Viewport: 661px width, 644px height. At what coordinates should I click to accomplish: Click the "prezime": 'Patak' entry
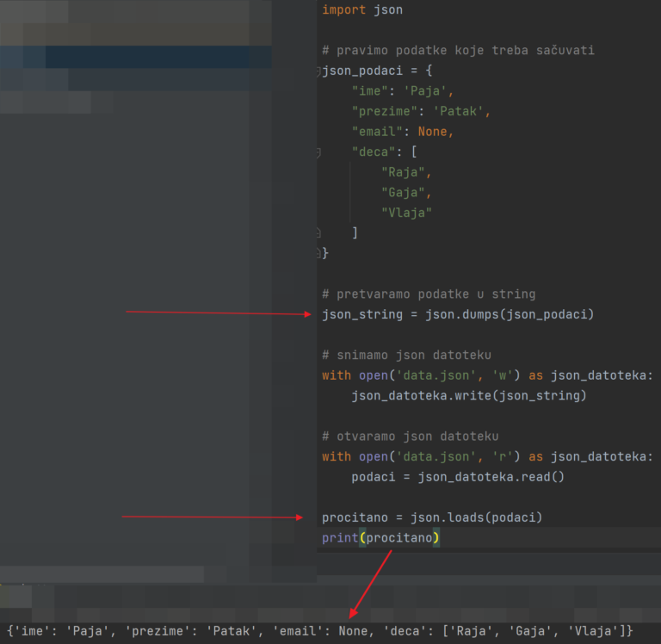click(421, 111)
